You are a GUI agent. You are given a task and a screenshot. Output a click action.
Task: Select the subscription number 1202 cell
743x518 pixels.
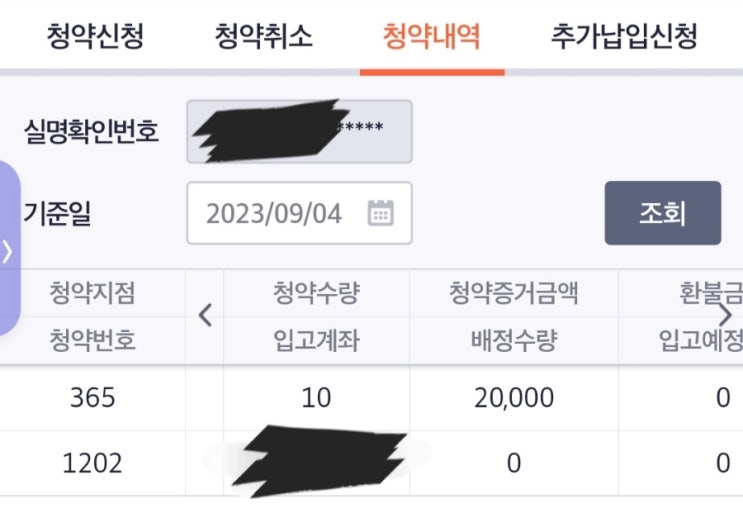coord(92,463)
